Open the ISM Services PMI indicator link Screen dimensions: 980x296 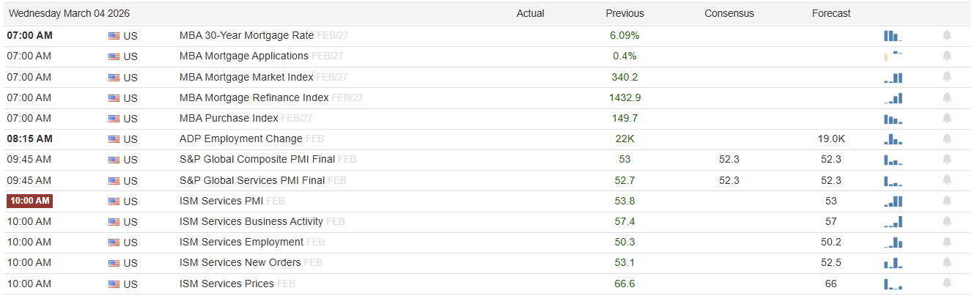pyautogui.click(x=221, y=201)
